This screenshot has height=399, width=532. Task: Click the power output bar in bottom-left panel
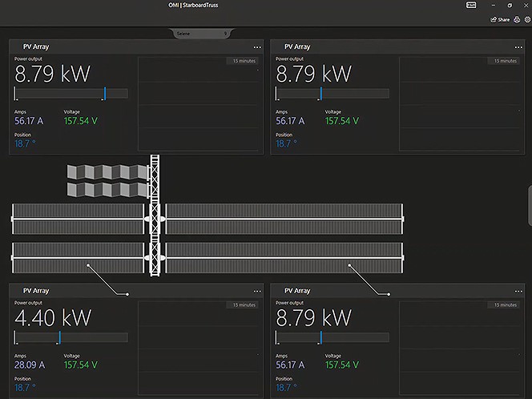pos(71,337)
